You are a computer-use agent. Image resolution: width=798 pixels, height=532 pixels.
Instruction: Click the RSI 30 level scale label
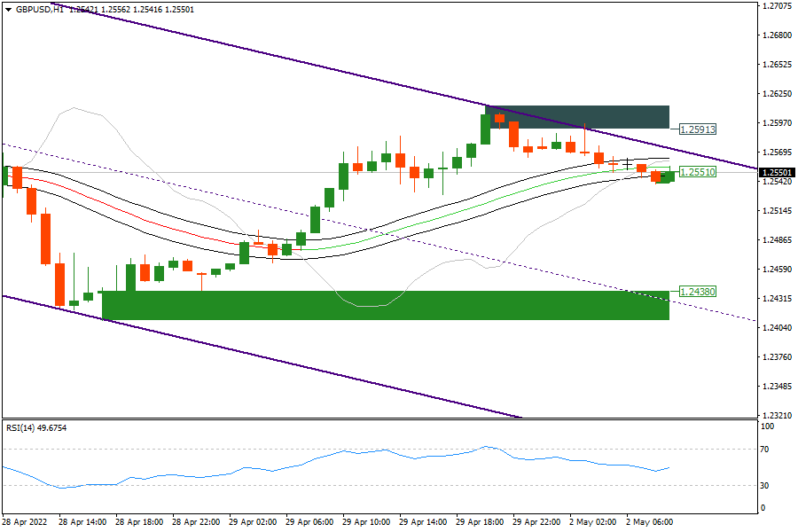[763, 485]
